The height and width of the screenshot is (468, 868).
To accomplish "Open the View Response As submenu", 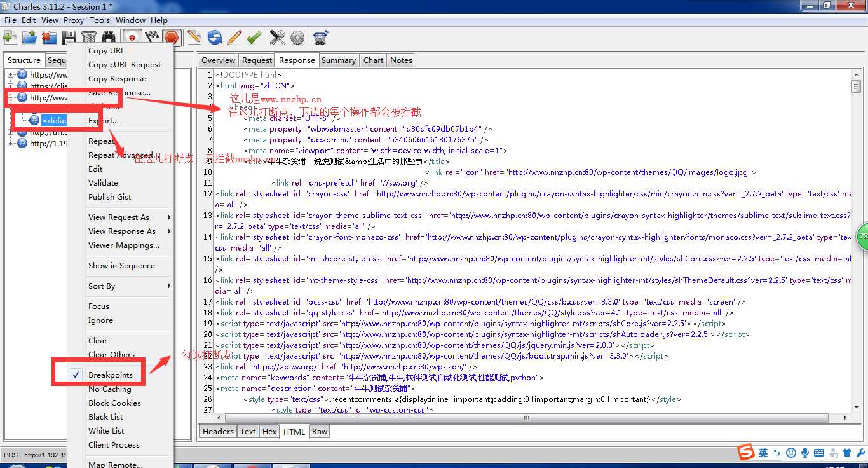I will coord(122,231).
